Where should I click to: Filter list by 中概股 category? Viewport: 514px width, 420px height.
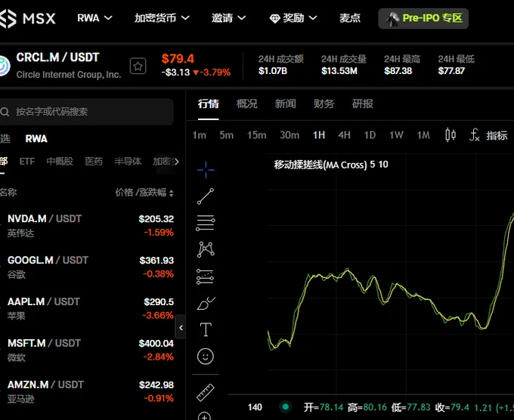point(60,161)
